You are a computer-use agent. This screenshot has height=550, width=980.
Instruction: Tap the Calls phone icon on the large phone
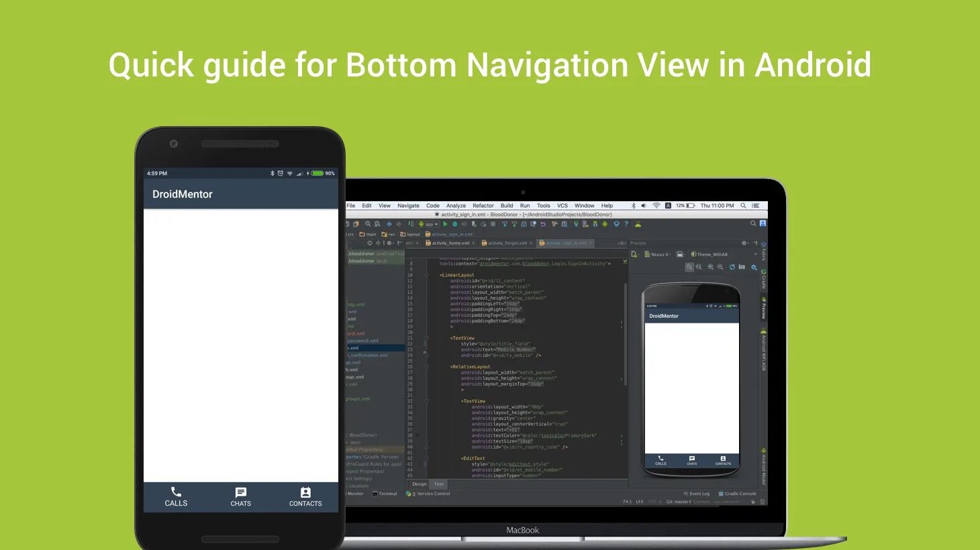click(x=176, y=492)
